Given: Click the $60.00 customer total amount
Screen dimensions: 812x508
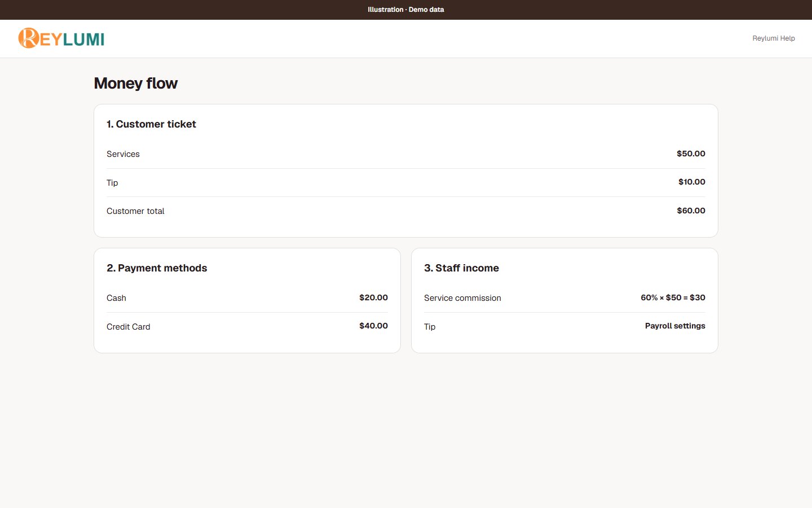Looking at the screenshot, I should (x=691, y=211).
